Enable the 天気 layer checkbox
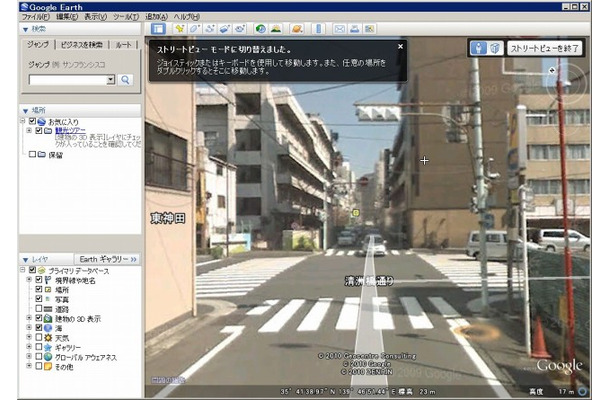The width and height of the screenshot is (610, 400). (39, 337)
